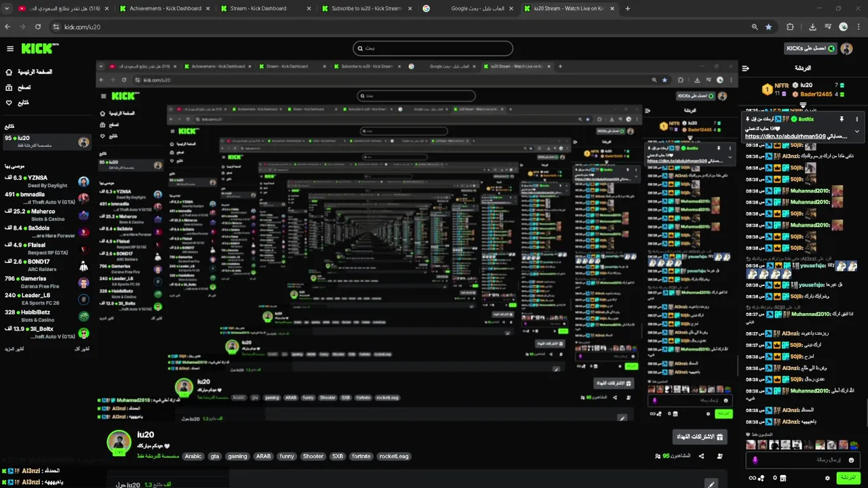Open the Chrome extensions puzzle icon
Viewport: 868px width, 488px height.
click(x=790, y=27)
